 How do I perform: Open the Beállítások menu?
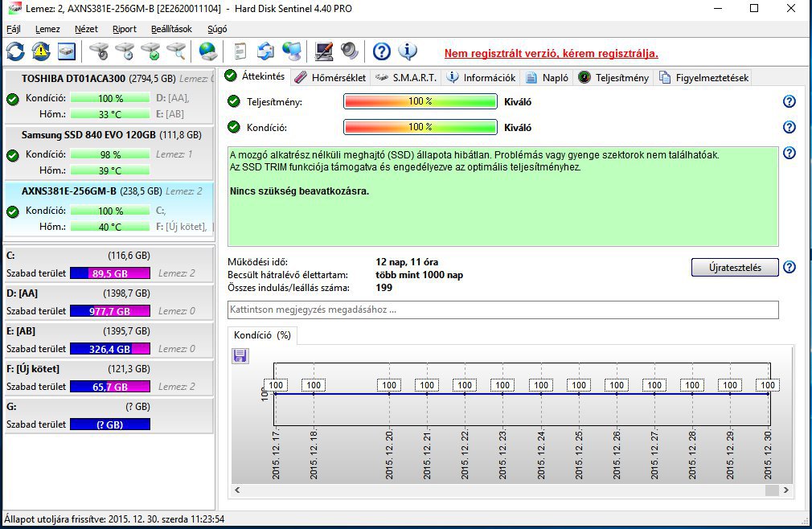click(171, 29)
